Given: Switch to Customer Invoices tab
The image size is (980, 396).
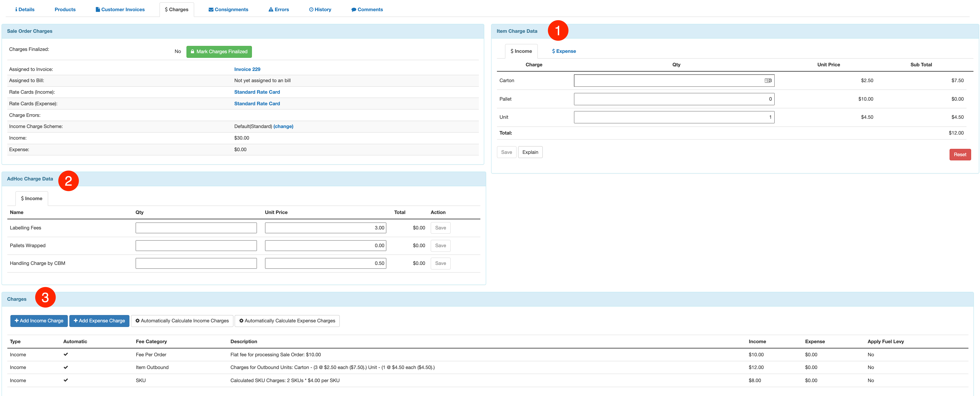Looking at the screenshot, I should 120,9.
